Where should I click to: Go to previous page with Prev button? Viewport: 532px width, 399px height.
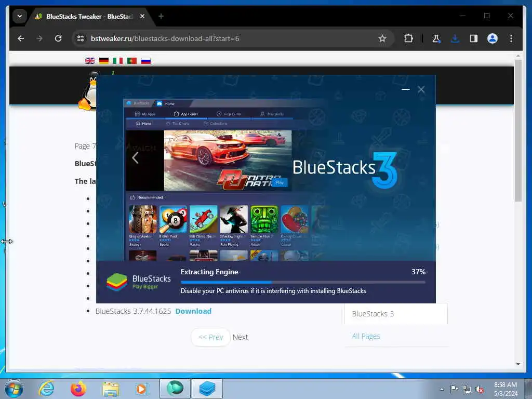(x=210, y=337)
